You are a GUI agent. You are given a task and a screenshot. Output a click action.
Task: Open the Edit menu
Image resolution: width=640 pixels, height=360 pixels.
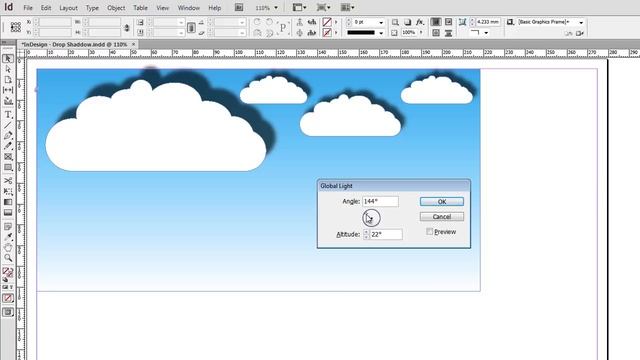pyautogui.click(x=46, y=8)
